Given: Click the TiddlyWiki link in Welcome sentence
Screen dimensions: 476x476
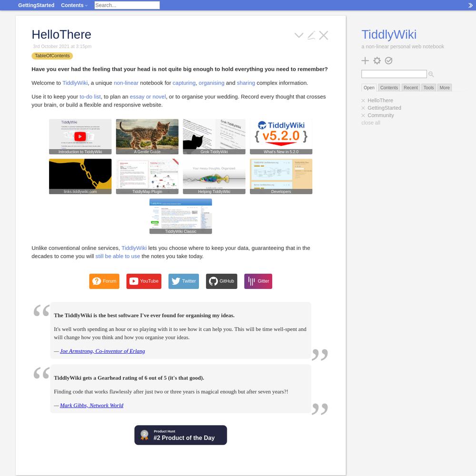Looking at the screenshot, I should [75, 83].
